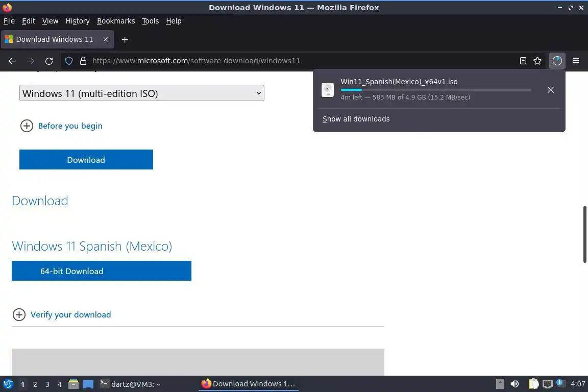Click the 64-bit Download button
Viewport: 588px width, 392px height.
[x=102, y=271]
